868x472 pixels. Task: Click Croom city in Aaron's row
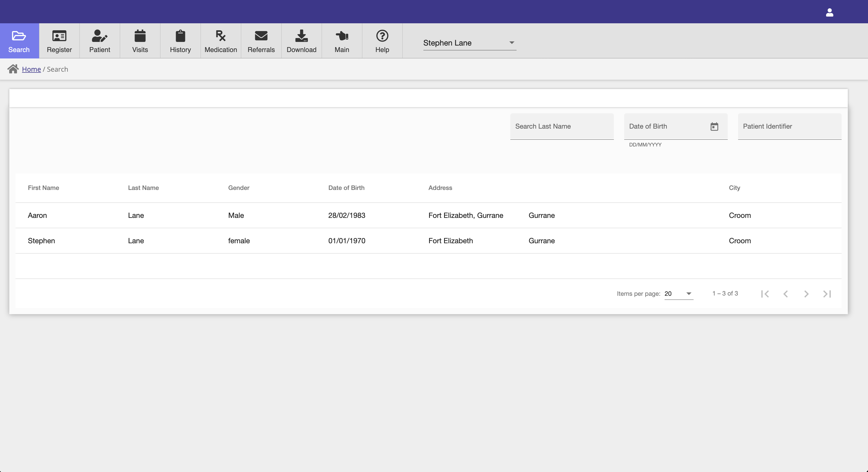point(740,215)
